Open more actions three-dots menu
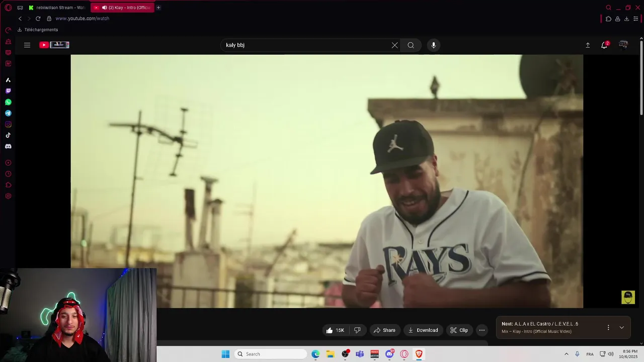644x362 pixels. point(482,330)
